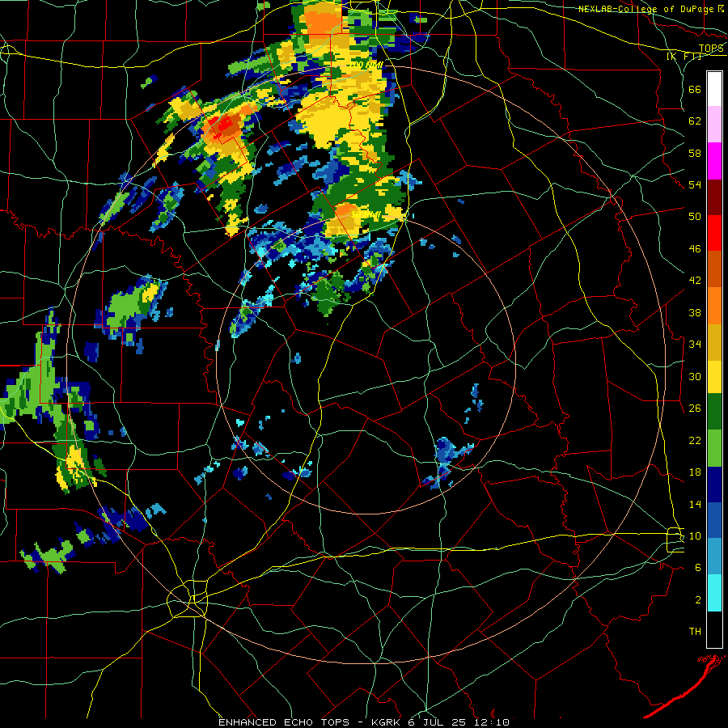
Task: Pick the dark maroon legend swatch
Action: (714, 197)
